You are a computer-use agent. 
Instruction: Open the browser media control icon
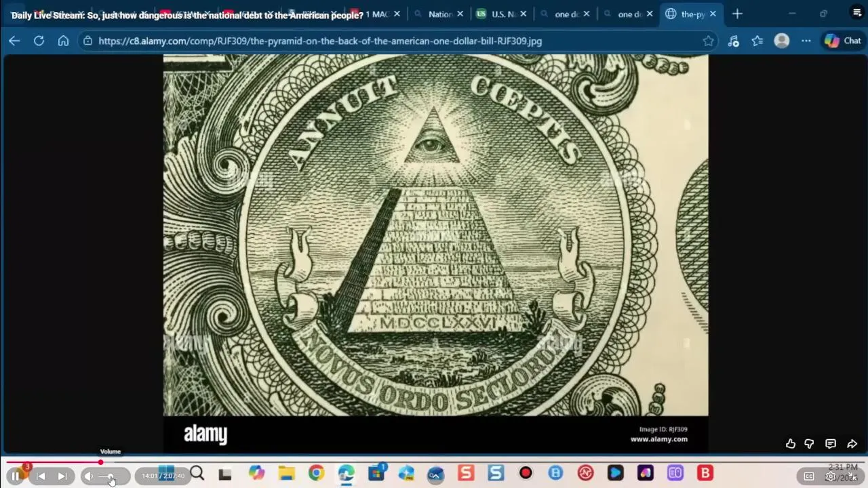coord(733,41)
